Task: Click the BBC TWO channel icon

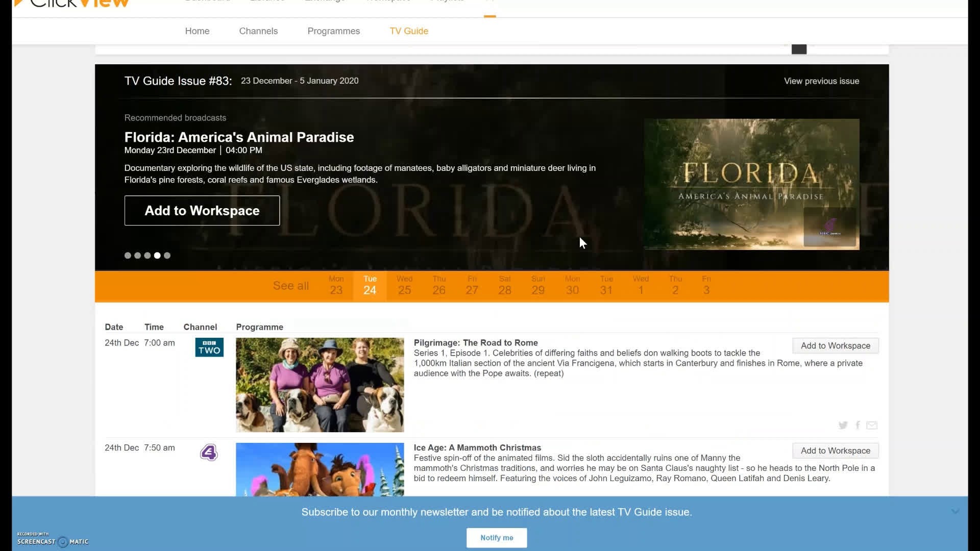Action: [x=209, y=347]
